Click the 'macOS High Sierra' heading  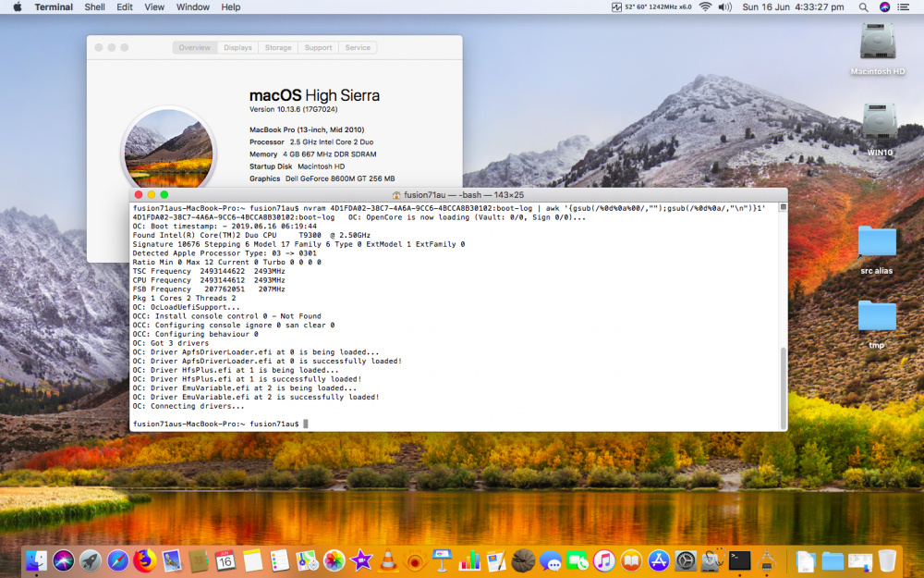(314, 95)
